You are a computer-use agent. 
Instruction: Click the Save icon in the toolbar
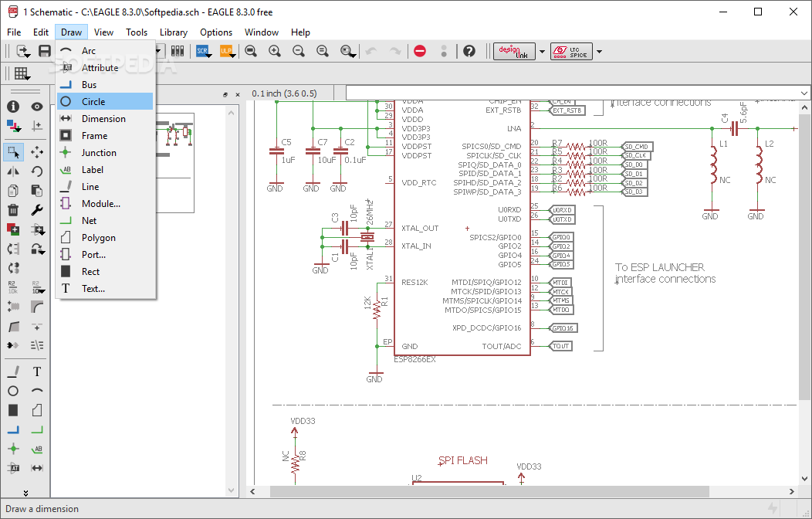pyautogui.click(x=45, y=51)
